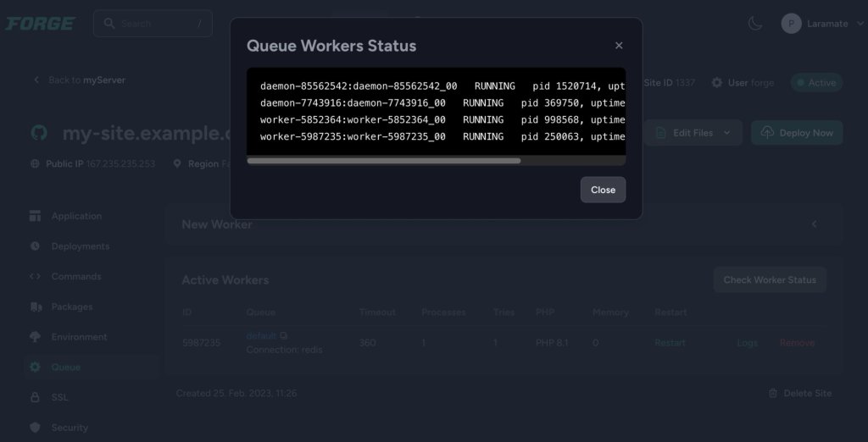The width and height of the screenshot is (868, 442).
Task: Click the Deployments clock icon
Action: [x=35, y=246]
